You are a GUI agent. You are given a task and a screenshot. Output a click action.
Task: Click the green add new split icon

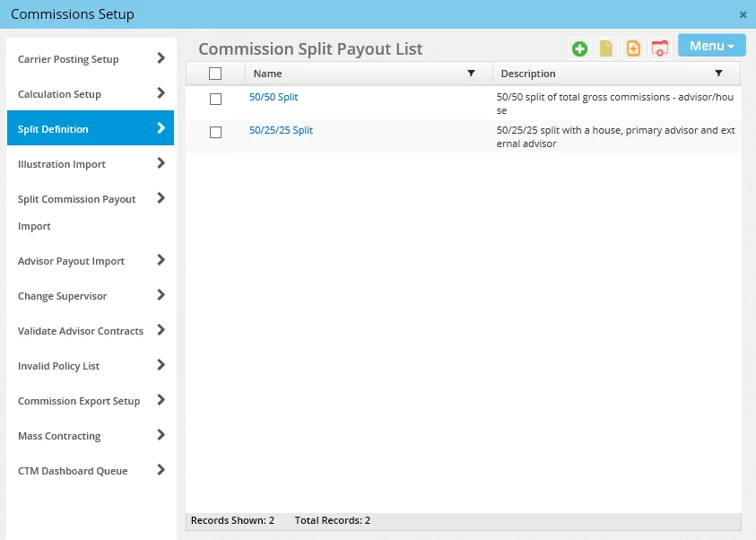(579, 47)
